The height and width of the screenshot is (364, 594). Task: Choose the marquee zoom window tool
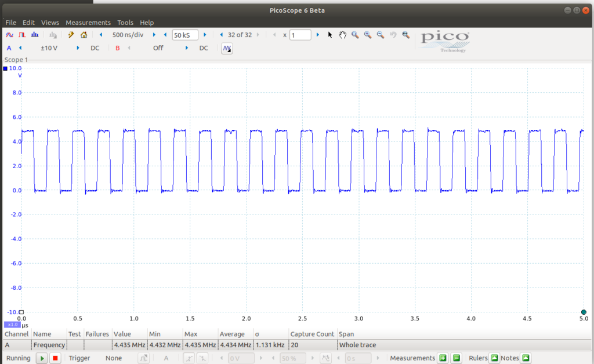355,35
